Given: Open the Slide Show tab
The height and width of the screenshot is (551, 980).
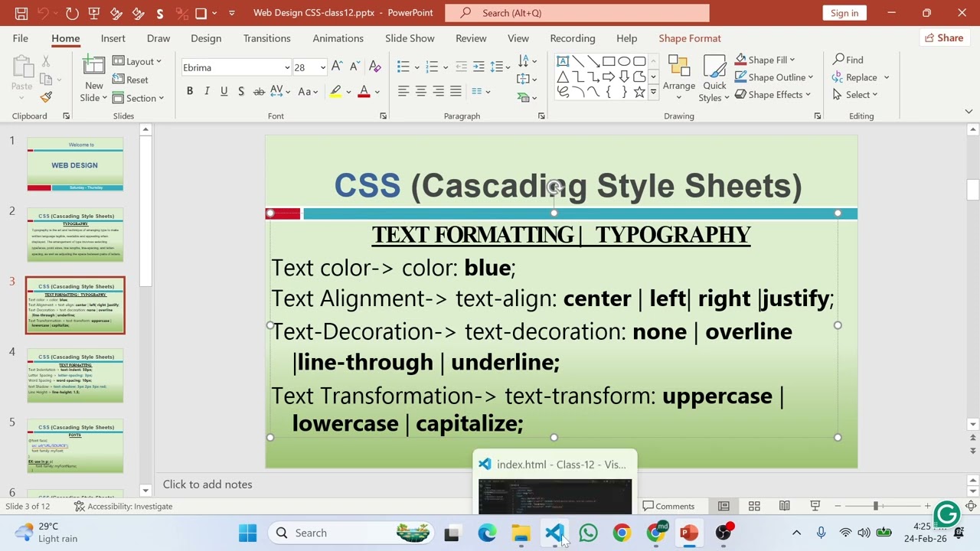Looking at the screenshot, I should point(410,38).
